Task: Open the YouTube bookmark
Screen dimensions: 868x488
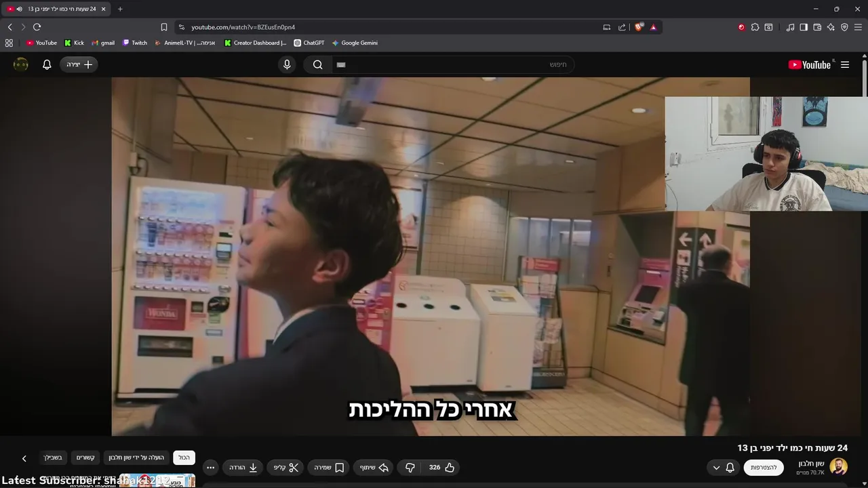Action: click(x=41, y=43)
